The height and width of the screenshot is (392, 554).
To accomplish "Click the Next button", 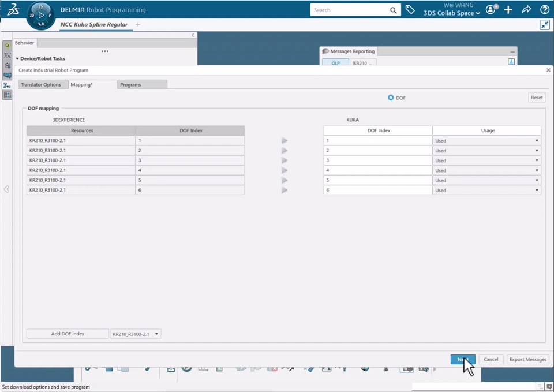I will click(463, 359).
